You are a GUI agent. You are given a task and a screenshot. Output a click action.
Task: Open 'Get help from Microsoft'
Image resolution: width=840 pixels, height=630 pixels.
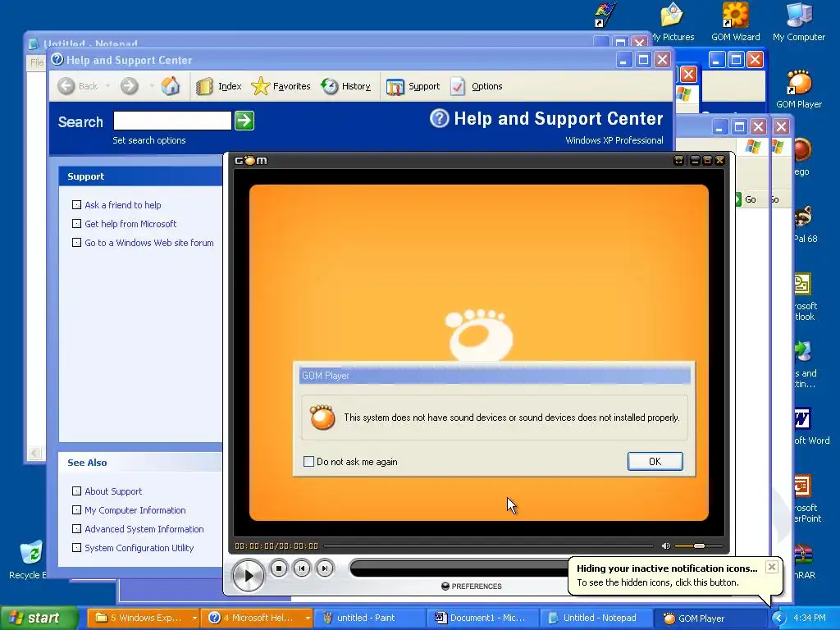(x=130, y=224)
